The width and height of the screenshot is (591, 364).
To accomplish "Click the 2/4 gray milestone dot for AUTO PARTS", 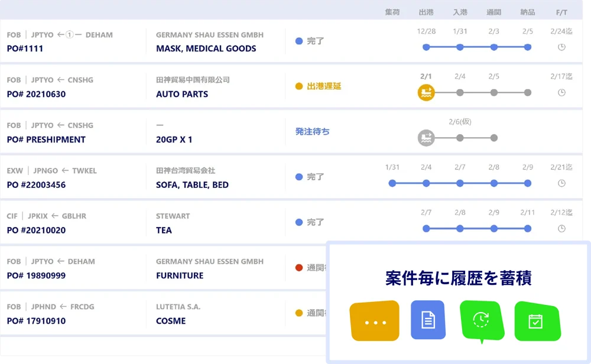I will (460, 92).
